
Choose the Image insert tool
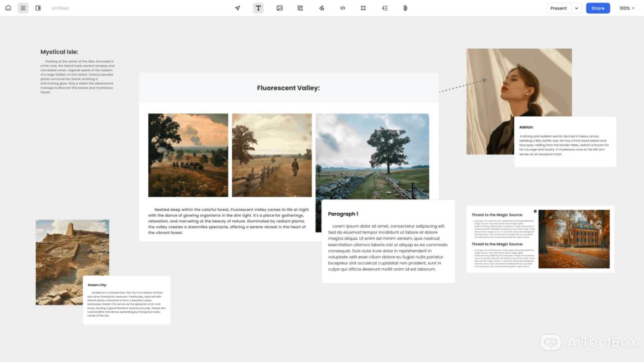[x=279, y=8]
